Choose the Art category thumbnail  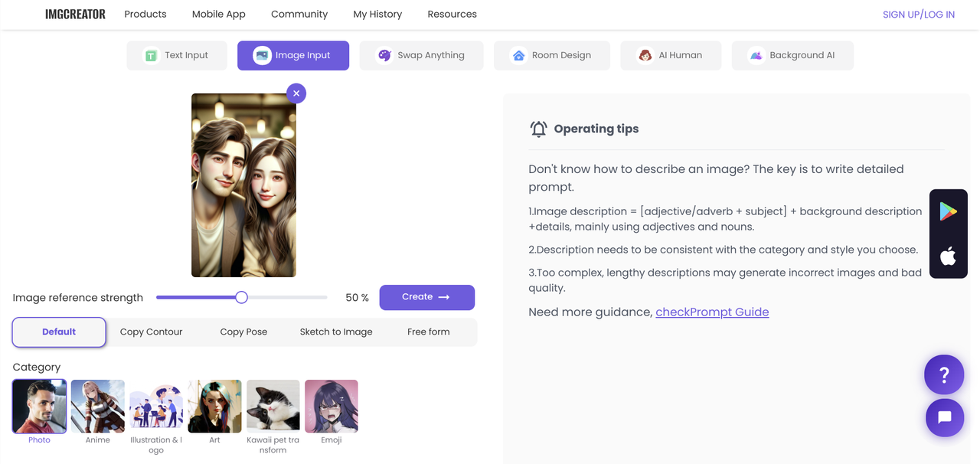[x=214, y=407]
